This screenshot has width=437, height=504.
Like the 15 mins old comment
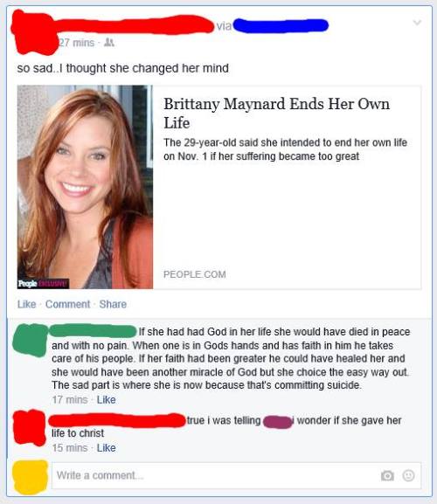[106, 448]
